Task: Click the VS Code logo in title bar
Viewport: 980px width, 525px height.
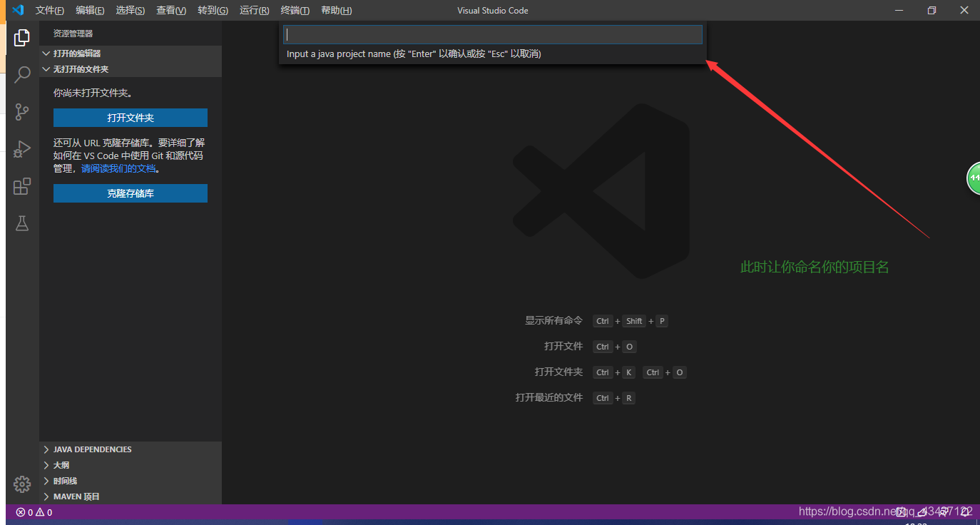Action: click(18, 10)
